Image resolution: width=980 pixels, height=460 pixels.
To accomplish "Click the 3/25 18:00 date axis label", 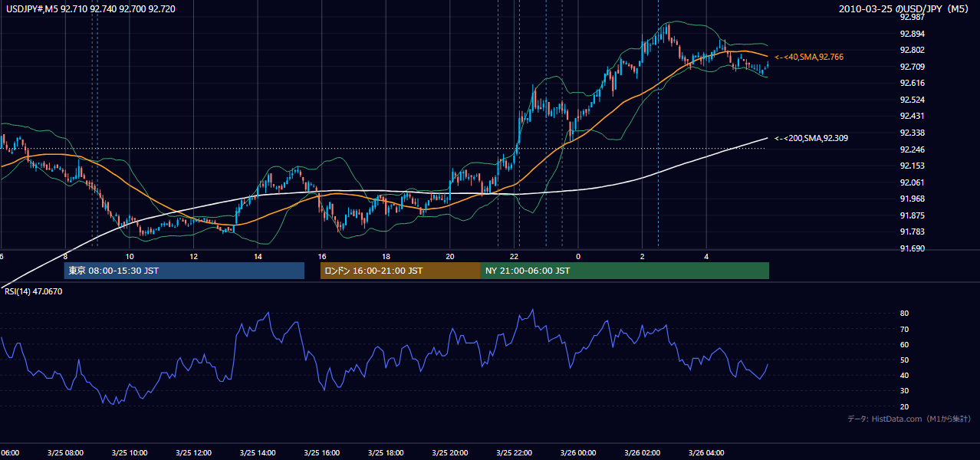I will [x=386, y=453].
